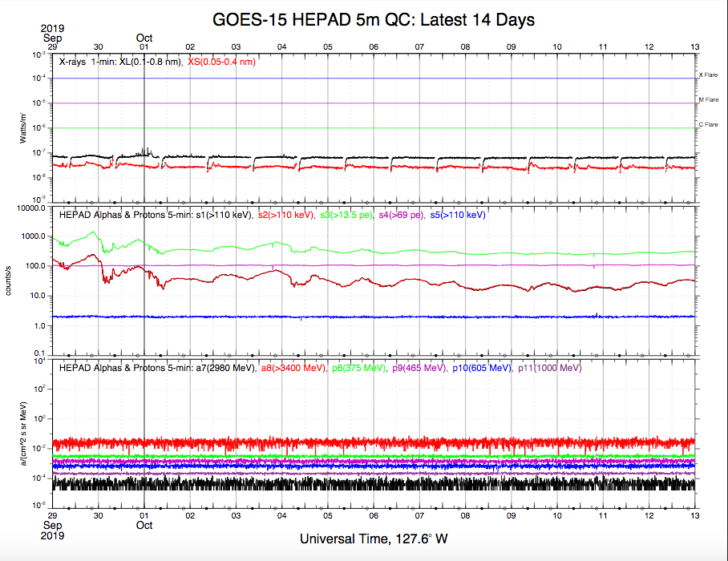
Task: Click the magenta "p9(465 MeV)" legend entry
Action: coord(419,368)
